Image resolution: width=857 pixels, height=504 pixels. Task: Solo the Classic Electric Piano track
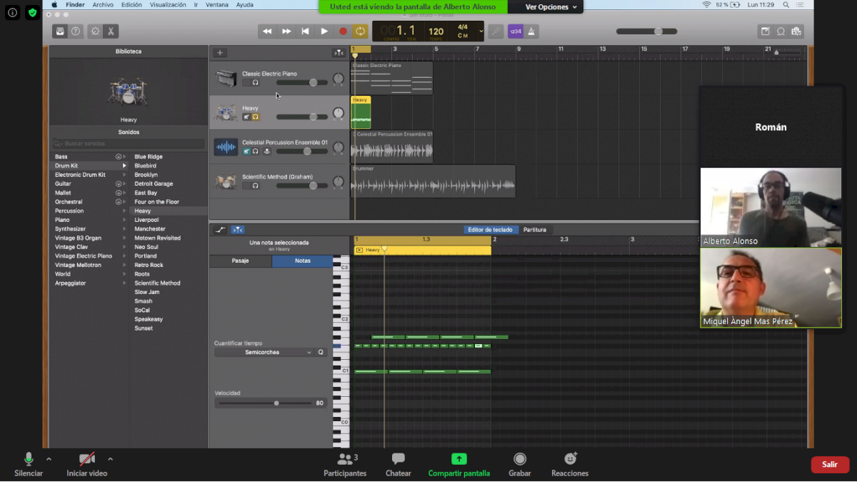(255, 83)
